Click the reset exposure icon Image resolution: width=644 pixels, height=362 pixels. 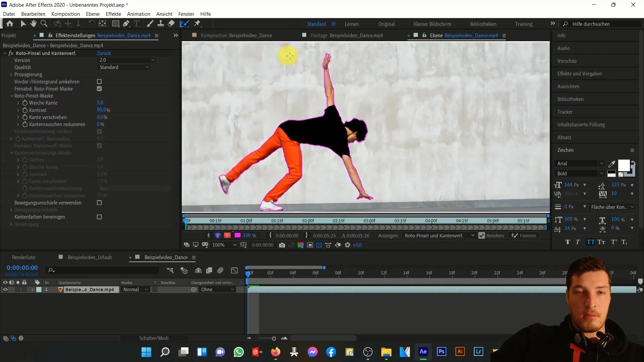347,245
